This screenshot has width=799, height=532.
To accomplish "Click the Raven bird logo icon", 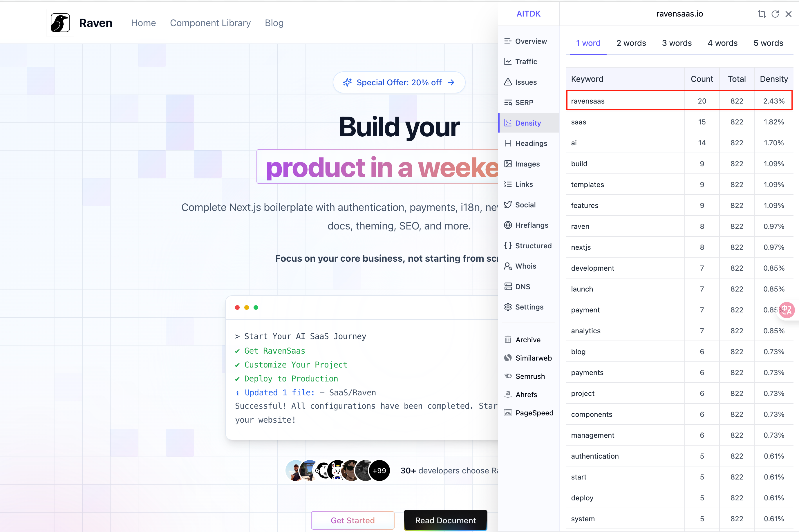I will [x=60, y=23].
